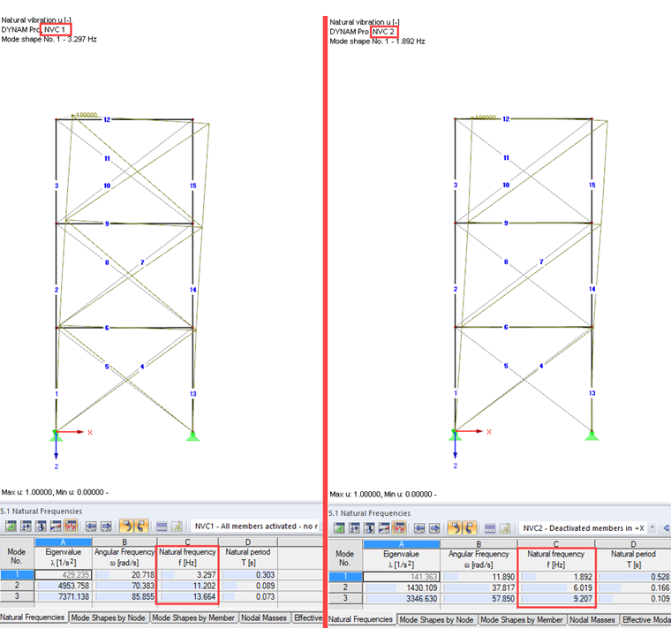Click pencil sheet icon in NVC1 toolbar
The height and width of the screenshot is (644, 671).
click(x=177, y=526)
